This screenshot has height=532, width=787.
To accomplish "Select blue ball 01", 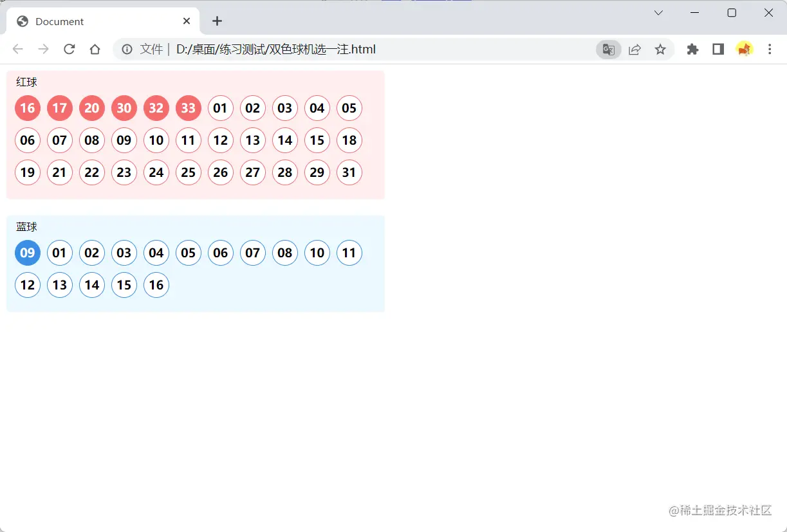I will pyautogui.click(x=60, y=253).
